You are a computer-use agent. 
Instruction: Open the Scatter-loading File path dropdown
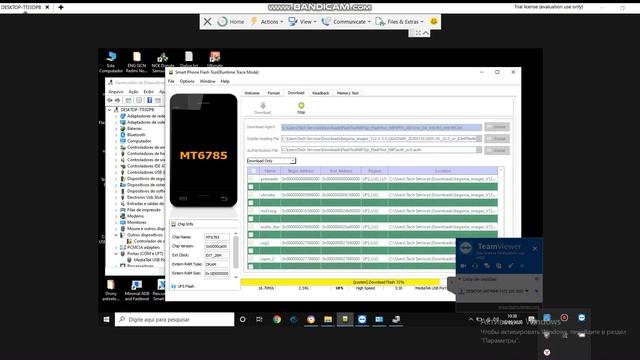479,139
